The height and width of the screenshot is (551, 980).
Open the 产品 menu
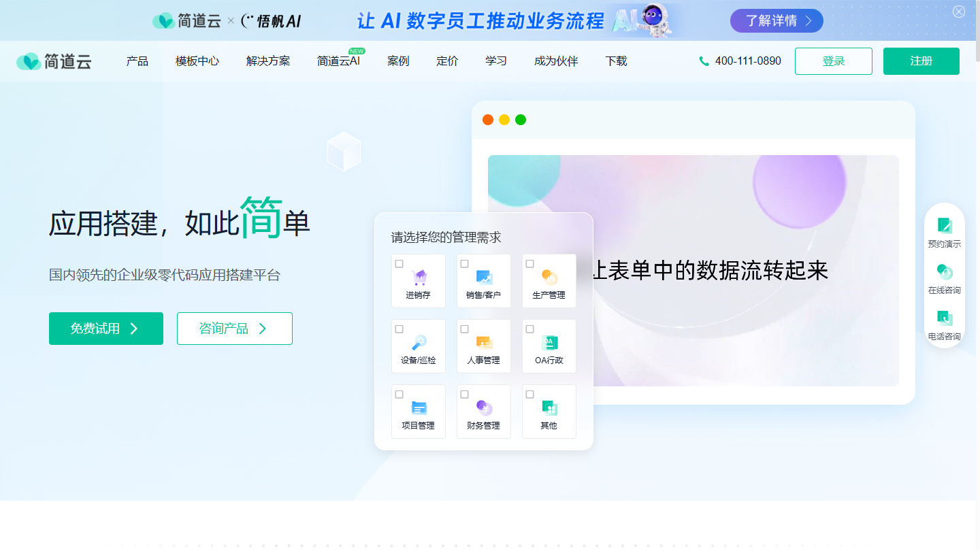coord(137,61)
